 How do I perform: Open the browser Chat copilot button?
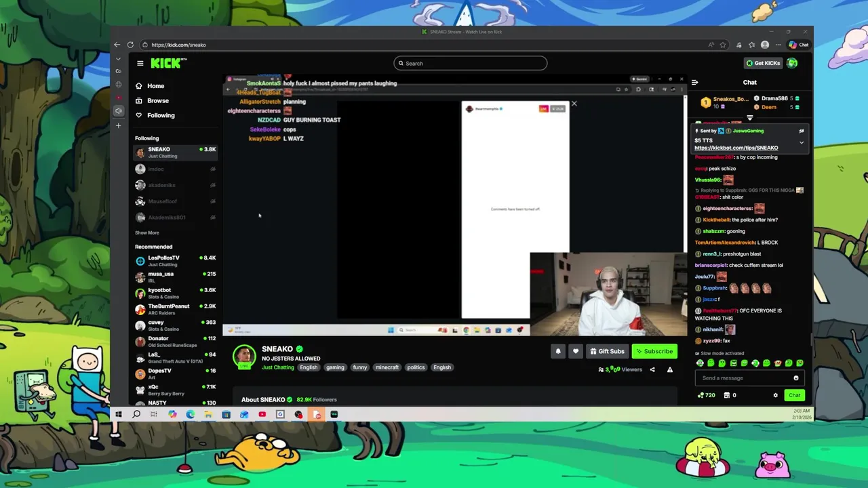point(798,45)
